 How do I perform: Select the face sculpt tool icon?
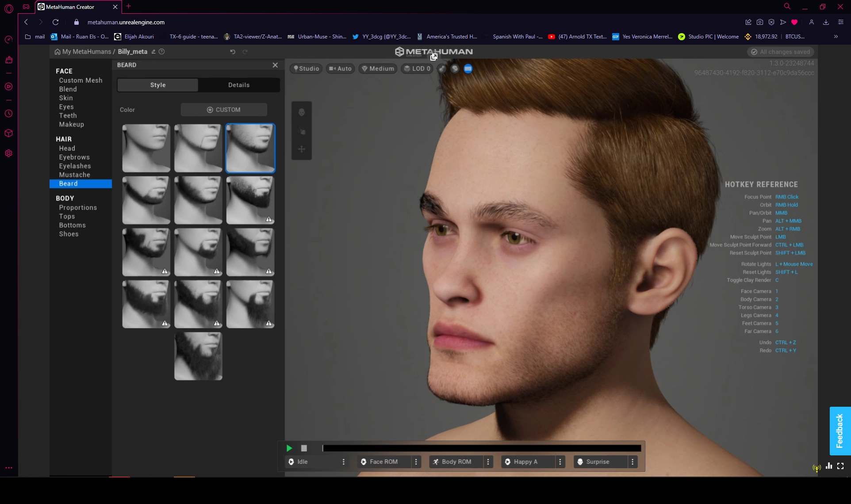click(x=302, y=112)
